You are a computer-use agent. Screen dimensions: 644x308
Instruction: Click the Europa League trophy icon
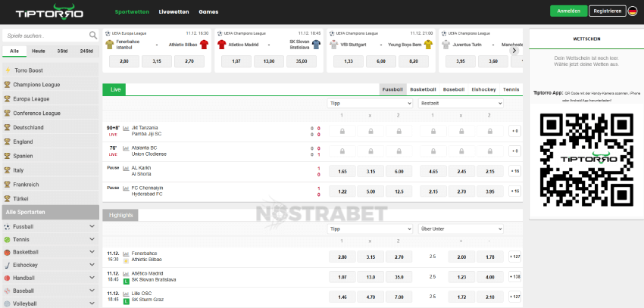pyautogui.click(x=7, y=99)
